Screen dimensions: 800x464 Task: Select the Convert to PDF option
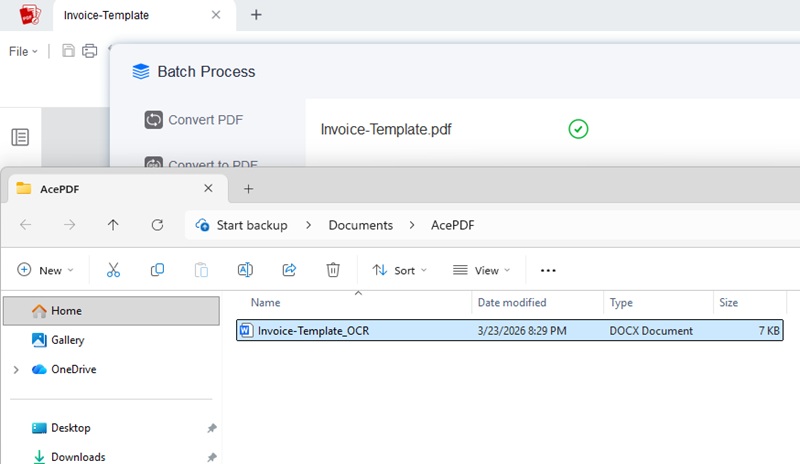[x=201, y=162]
